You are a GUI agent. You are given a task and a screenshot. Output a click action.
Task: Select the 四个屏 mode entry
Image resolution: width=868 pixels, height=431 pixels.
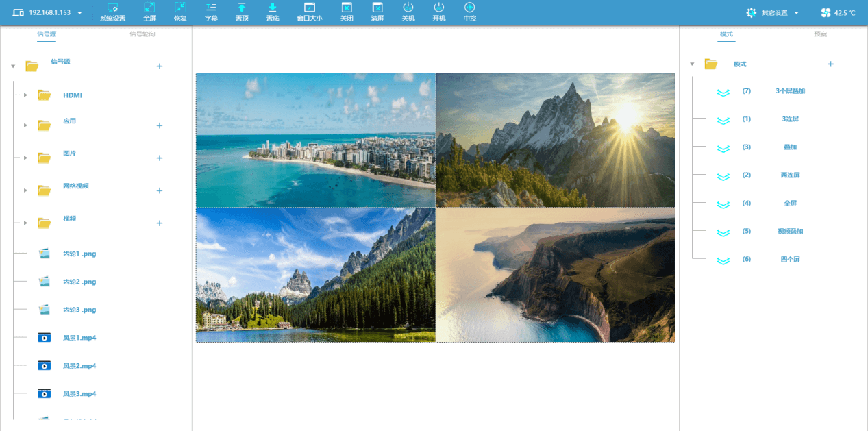click(x=789, y=260)
